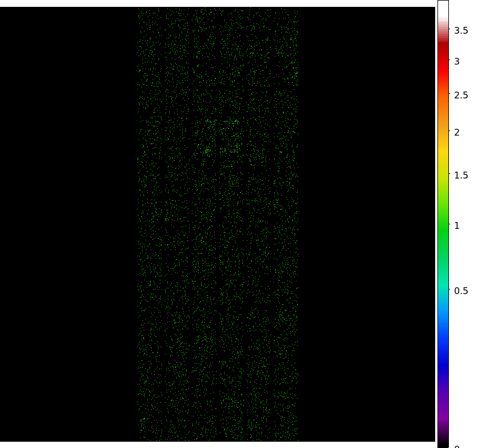Click the 1.5 colorbar tick label
The height and width of the screenshot is (448, 497).
coord(461,175)
